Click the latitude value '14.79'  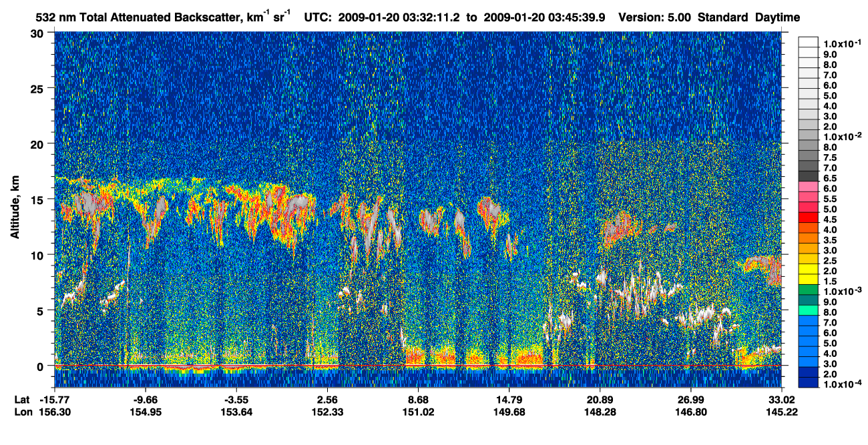(x=509, y=399)
